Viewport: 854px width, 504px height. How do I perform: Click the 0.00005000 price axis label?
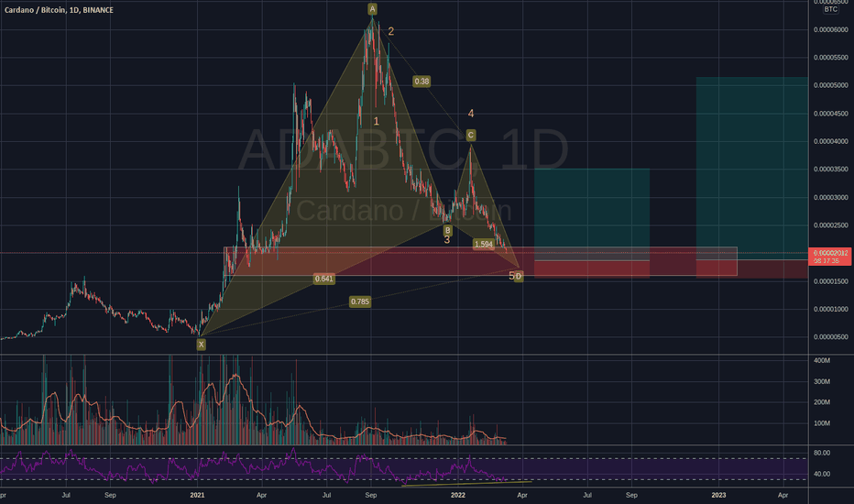[830, 85]
